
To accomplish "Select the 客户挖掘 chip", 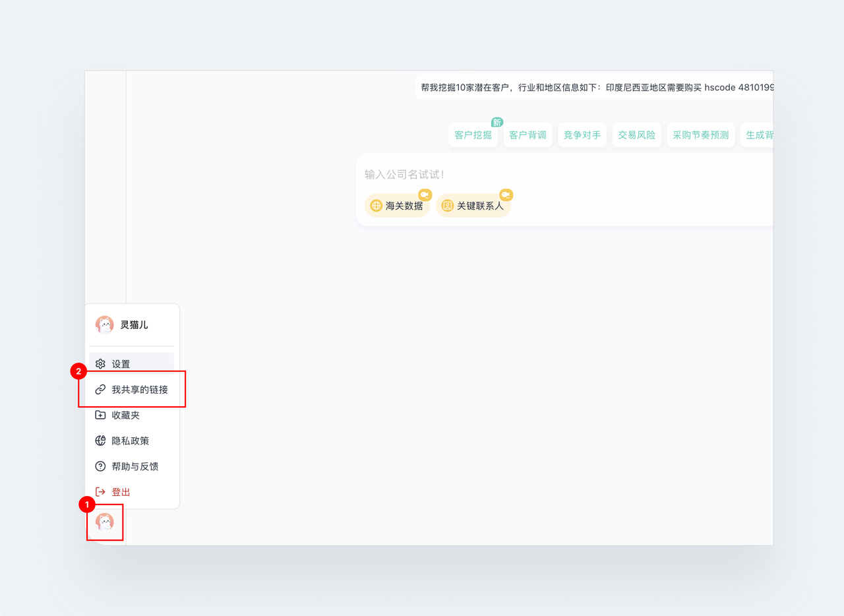I will pos(473,135).
